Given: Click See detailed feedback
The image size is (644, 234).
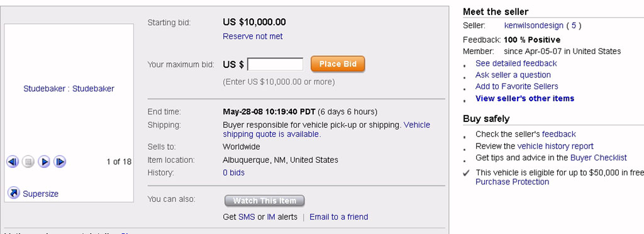Looking at the screenshot, I should coord(516,64).
